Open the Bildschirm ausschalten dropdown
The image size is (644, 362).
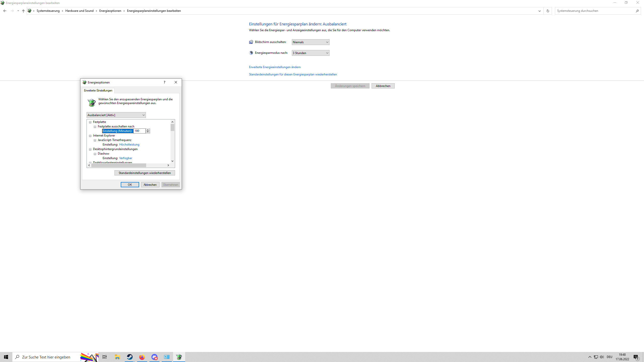point(310,42)
